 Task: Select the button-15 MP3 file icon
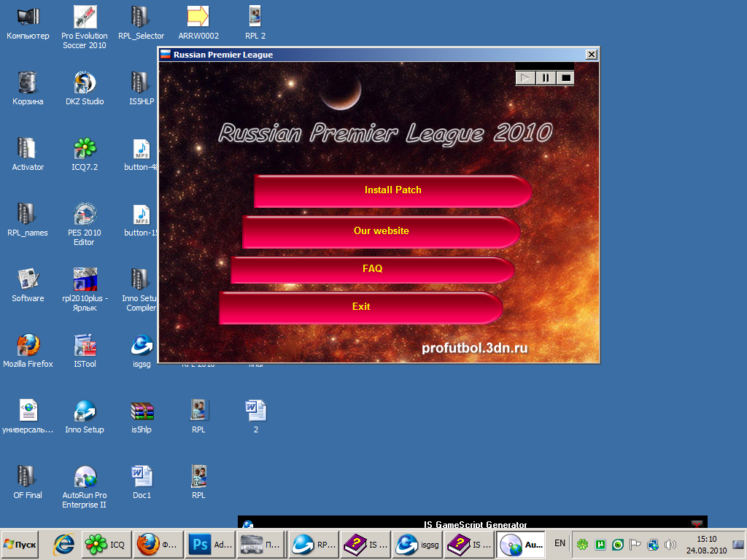click(x=141, y=220)
